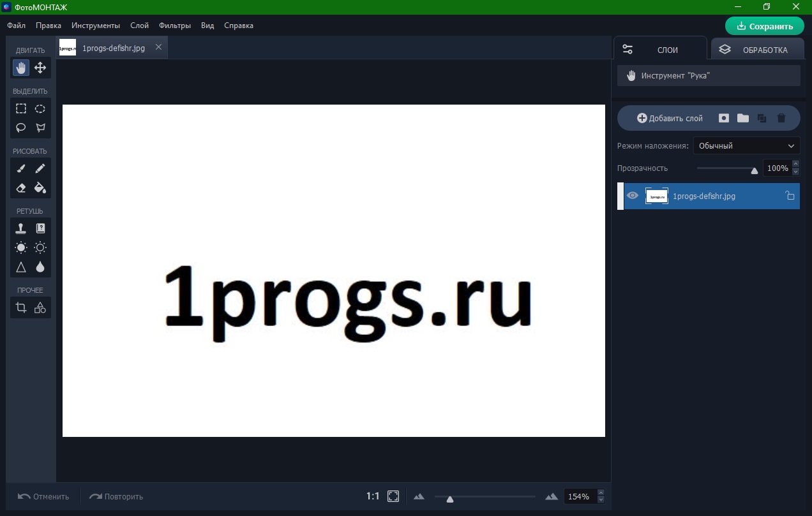Lock the 1progs-defishr.jpg layer
The height and width of the screenshot is (516, 812).
[790, 196]
